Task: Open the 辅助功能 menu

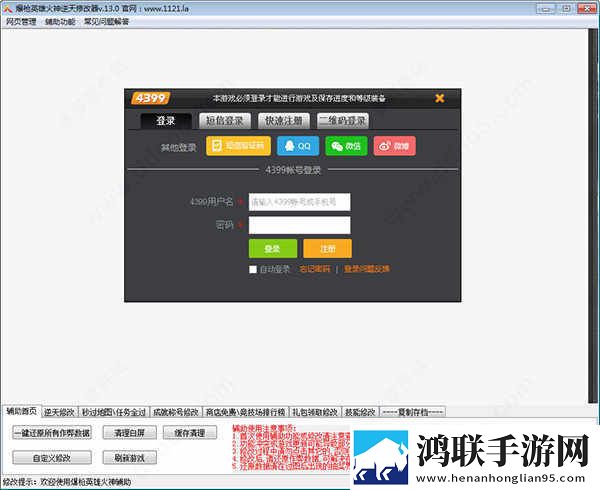Action: (60, 22)
